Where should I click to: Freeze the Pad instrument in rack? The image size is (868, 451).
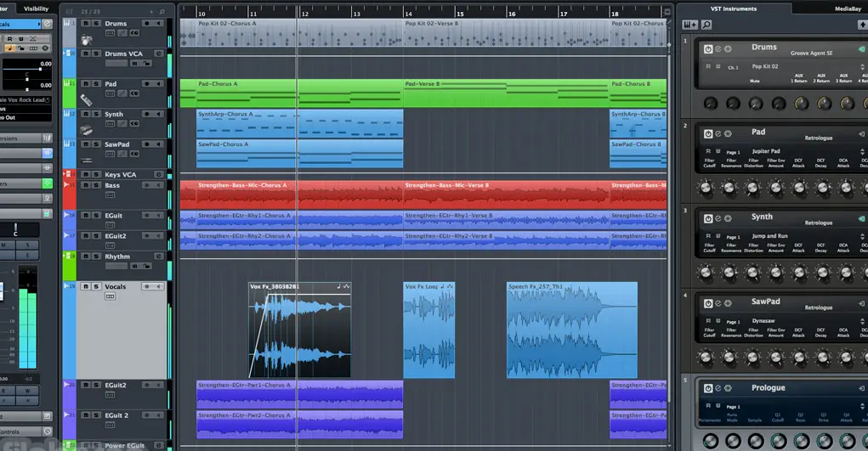(x=728, y=134)
